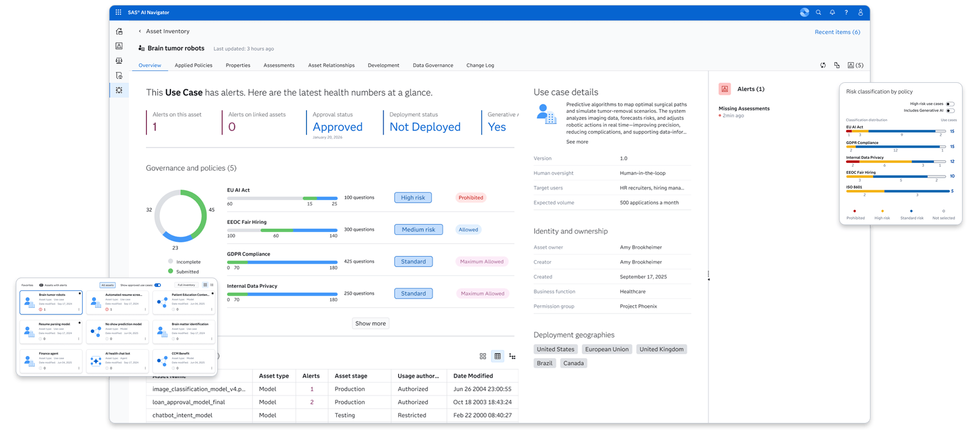Switch to the Applied Policies tab
Image resolution: width=980 pixels, height=430 pixels.
click(193, 65)
